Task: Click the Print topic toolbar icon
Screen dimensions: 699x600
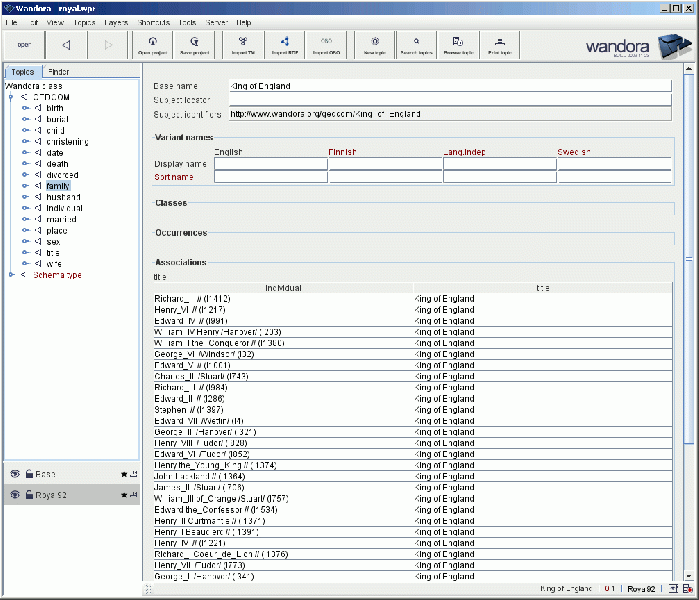Action: point(497,44)
